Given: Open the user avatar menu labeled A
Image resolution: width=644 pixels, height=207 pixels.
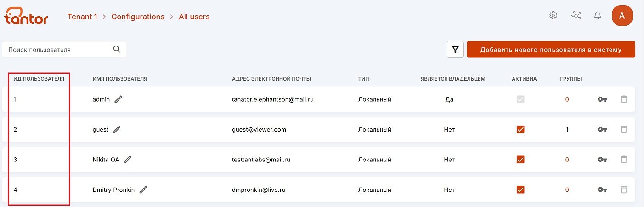Looking at the screenshot, I should 622,16.
